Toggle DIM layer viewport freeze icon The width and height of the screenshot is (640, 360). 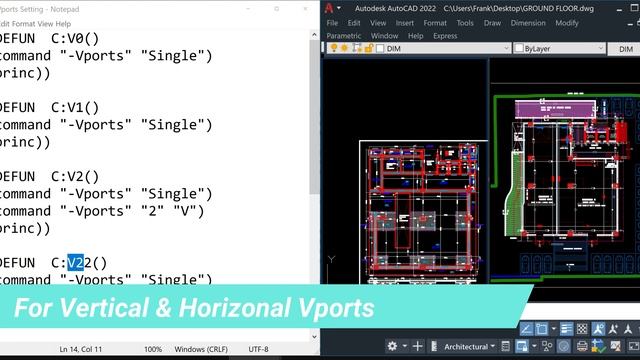coord(357,48)
